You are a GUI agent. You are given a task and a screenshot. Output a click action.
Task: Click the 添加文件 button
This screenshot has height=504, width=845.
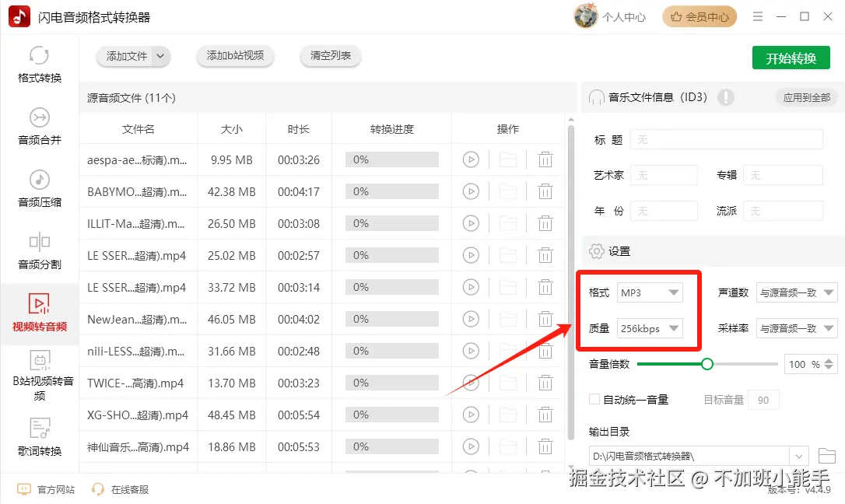pyautogui.click(x=126, y=56)
